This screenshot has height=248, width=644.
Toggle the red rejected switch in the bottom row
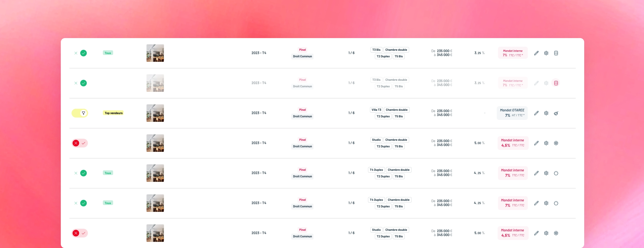coord(80,233)
